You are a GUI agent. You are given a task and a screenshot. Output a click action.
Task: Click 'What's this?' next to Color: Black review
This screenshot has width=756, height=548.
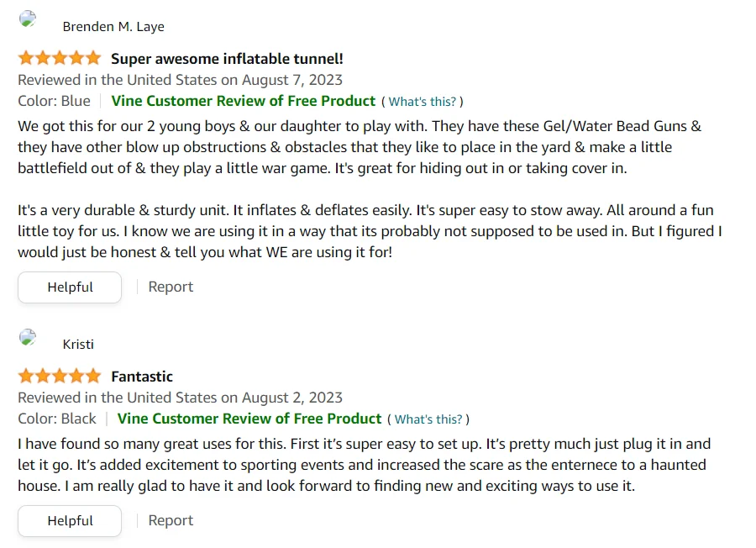pos(428,419)
